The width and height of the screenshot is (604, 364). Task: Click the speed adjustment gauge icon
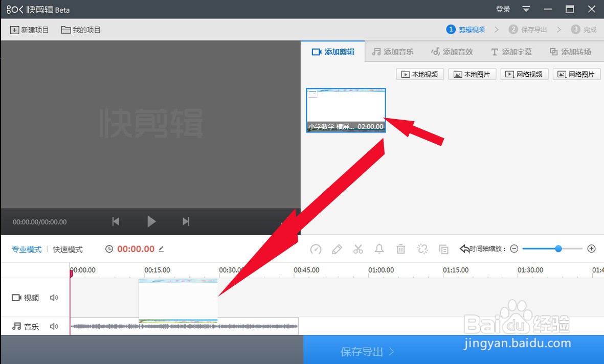tap(316, 249)
